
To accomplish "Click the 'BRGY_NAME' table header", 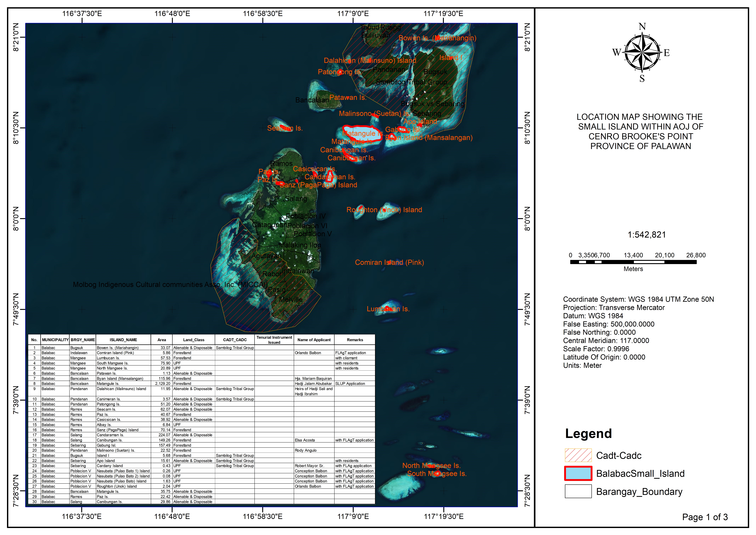I will coord(83,340).
